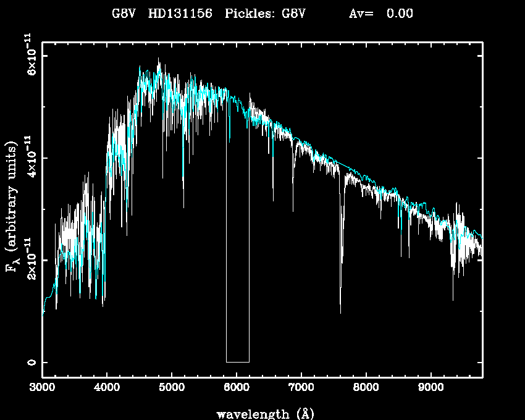This screenshot has height=420, width=525.
Task: Click the 4000 wavelength tick label
Action: [x=107, y=388]
